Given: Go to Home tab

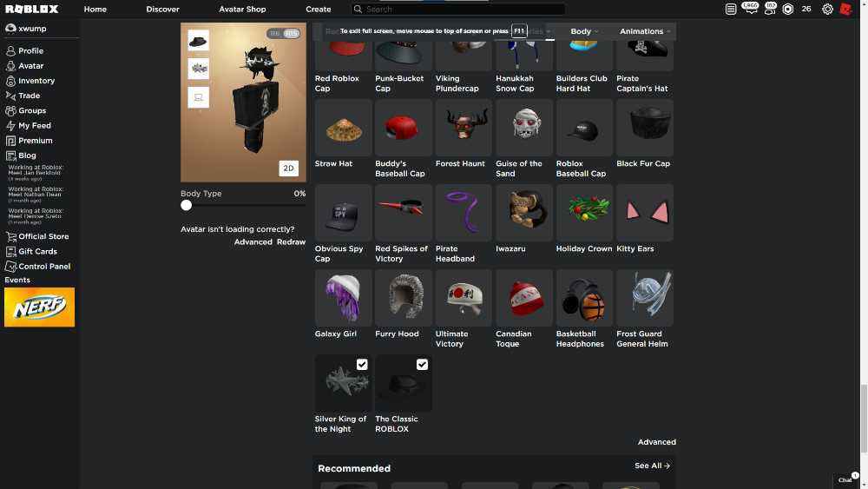Looking at the screenshot, I should [x=95, y=9].
